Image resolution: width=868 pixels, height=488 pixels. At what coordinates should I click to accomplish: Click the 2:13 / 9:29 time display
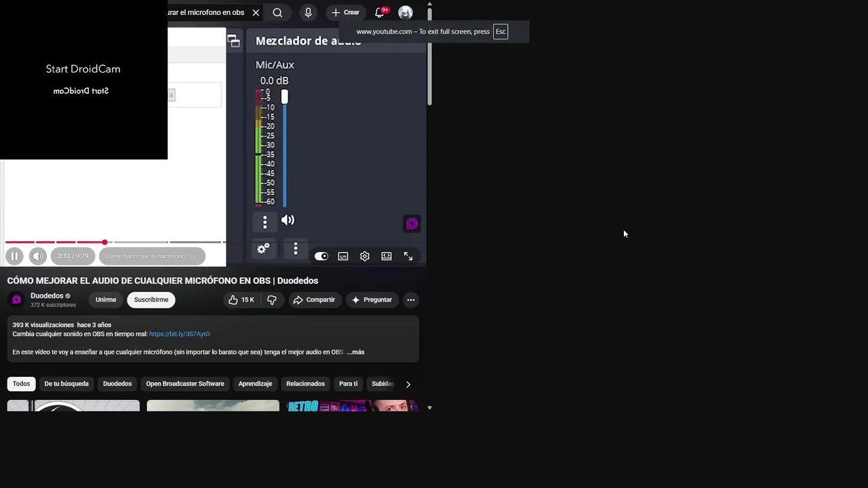[73, 256]
